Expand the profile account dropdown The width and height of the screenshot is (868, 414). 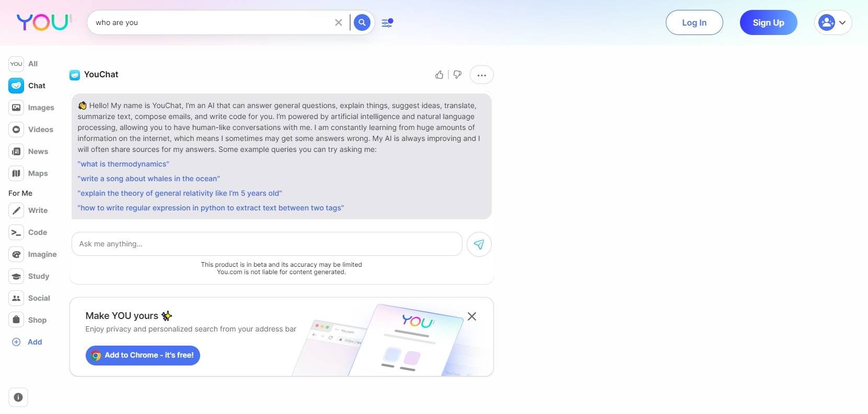pyautogui.click(x=833, y=22)
